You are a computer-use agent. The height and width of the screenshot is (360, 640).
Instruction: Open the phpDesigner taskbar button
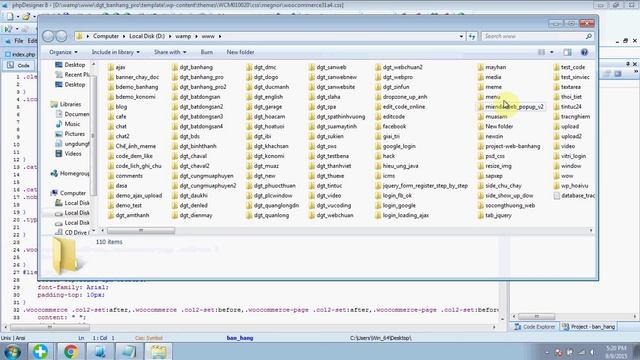[x=100, y=351]
